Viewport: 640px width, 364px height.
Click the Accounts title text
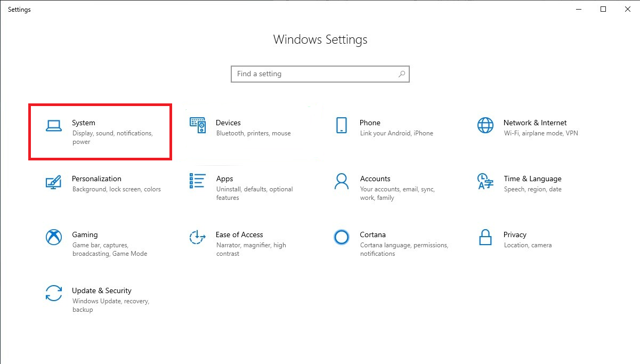pyautogui.click(x=375, y=179)
